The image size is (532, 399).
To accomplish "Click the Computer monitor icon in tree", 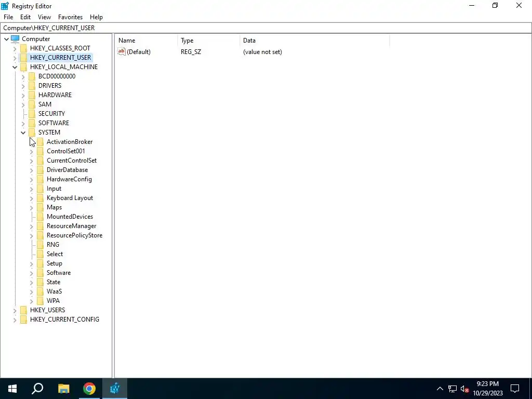I will pyautogui.click(x=15, y=38).
